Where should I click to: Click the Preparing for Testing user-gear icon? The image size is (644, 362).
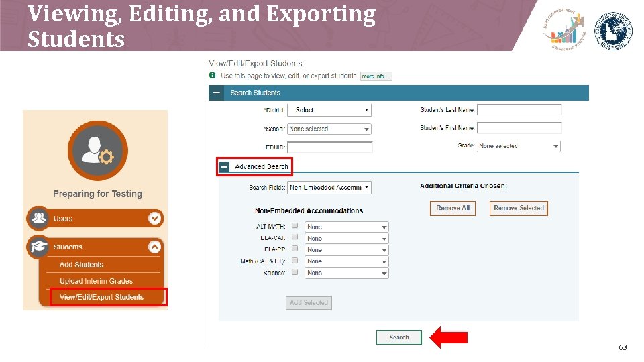(98, 151)
